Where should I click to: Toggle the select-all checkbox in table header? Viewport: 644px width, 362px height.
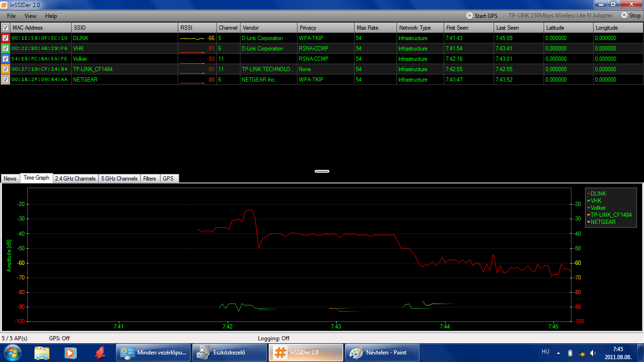point(5,28)
